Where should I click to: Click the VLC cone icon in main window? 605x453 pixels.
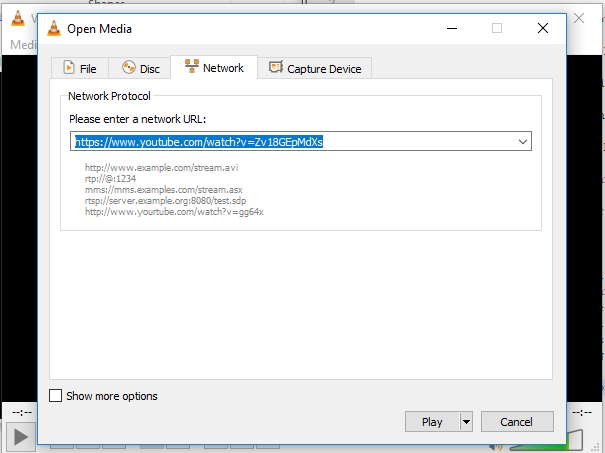[18, 19]
